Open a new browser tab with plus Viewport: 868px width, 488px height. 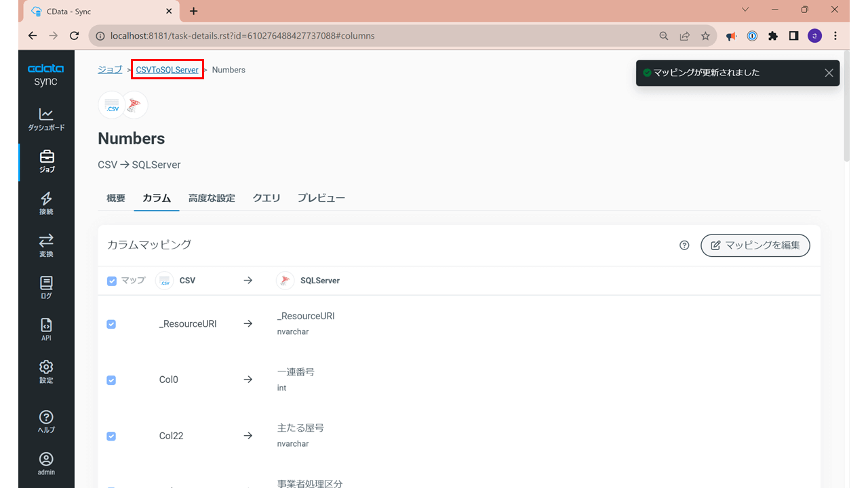click(x=193, y=11)
